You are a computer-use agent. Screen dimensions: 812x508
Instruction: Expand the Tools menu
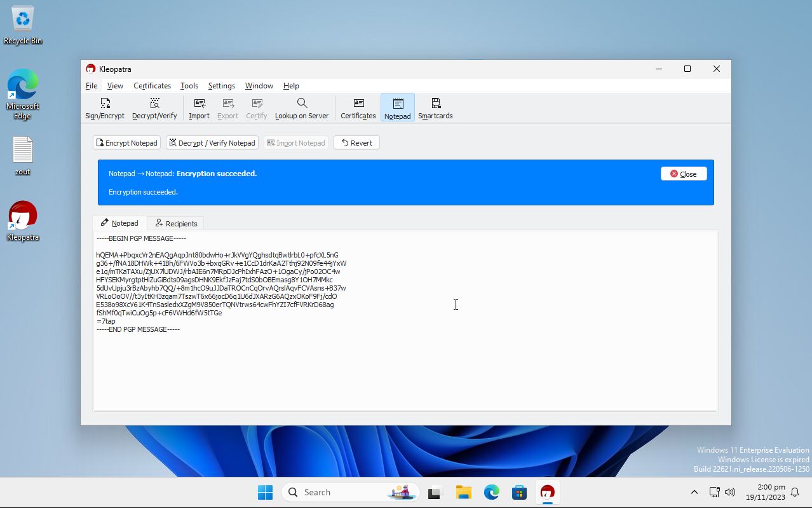pyautogui.click(x=189, y=86)
